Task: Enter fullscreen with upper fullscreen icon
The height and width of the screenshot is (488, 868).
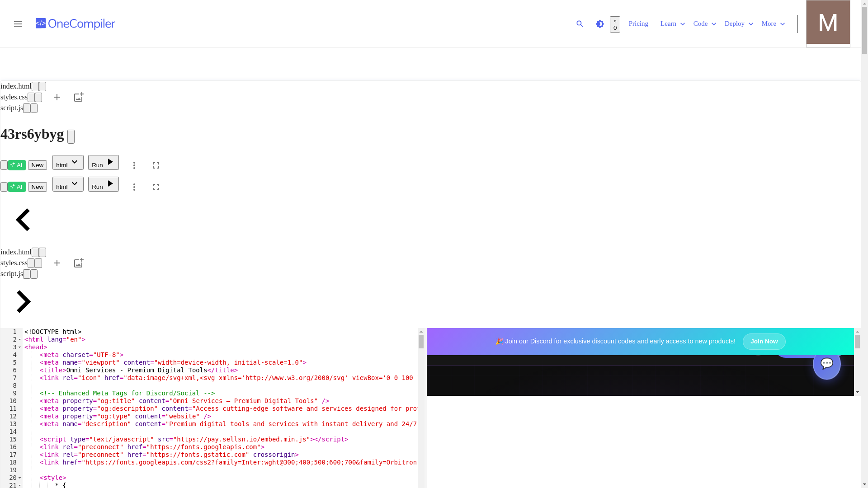Action: [156, 165]
